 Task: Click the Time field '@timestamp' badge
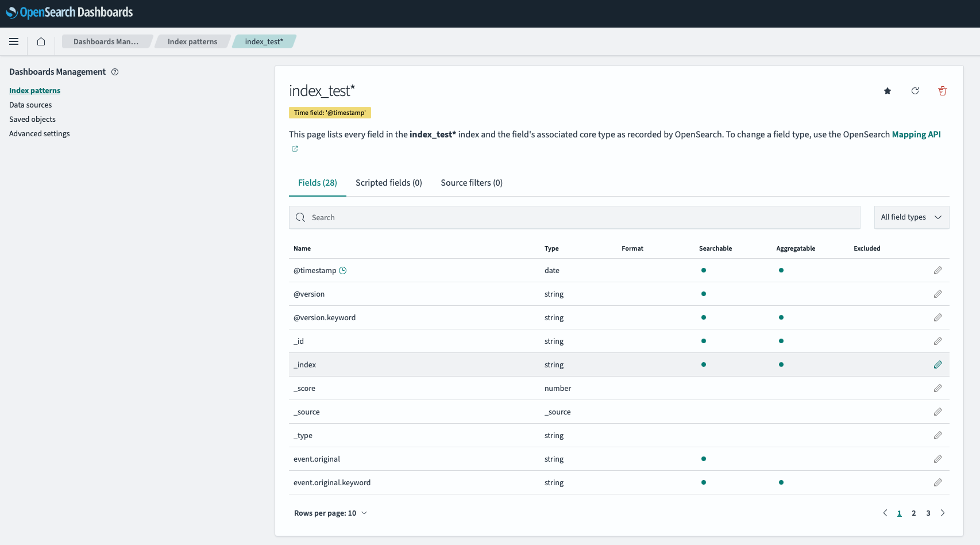coord(330,113)
